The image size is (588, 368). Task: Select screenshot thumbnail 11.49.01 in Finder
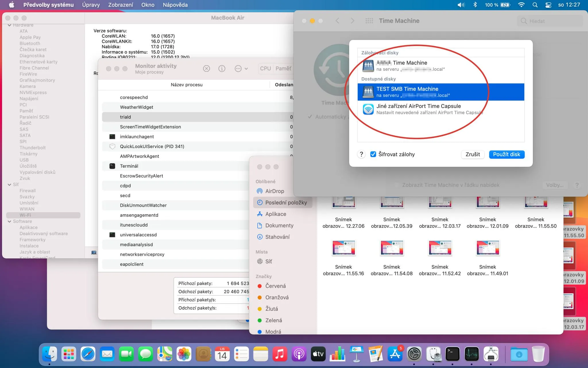click(488, 248)
